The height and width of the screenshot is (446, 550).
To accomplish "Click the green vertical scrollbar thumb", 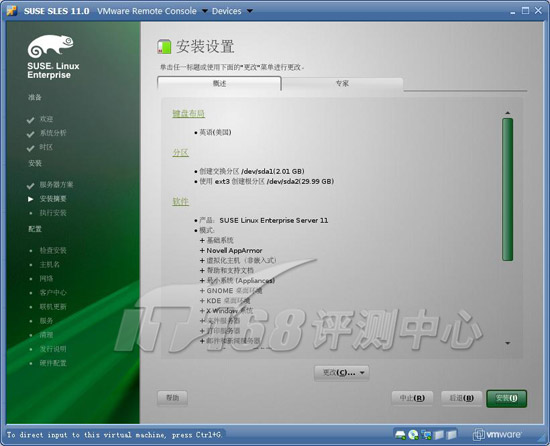I will point(508,189).
